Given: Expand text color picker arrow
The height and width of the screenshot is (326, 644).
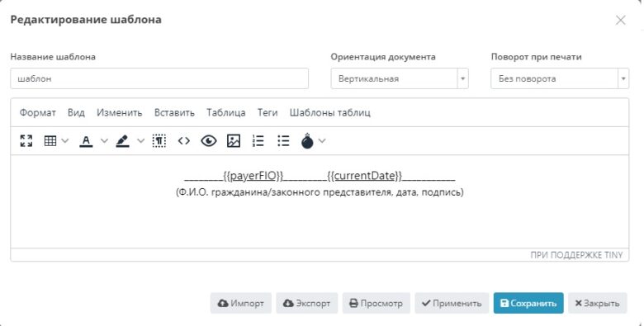Looking at the screenshot, I should pyautogui.click(x=104, y=141).
